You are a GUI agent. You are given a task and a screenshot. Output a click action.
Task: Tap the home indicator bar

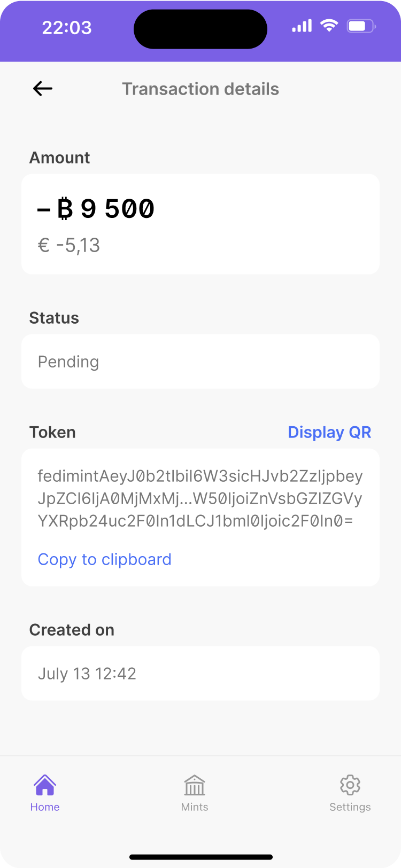coord(201,857)
